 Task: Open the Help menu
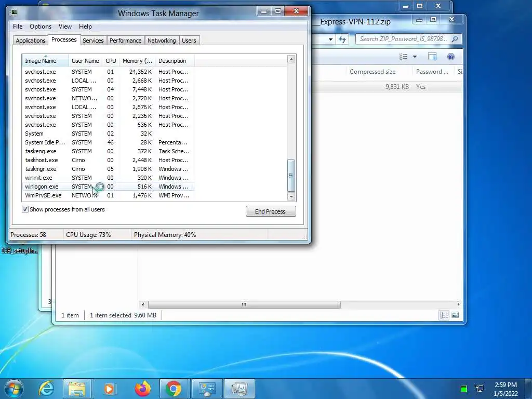pyautogui.click(x=85, y=26)
